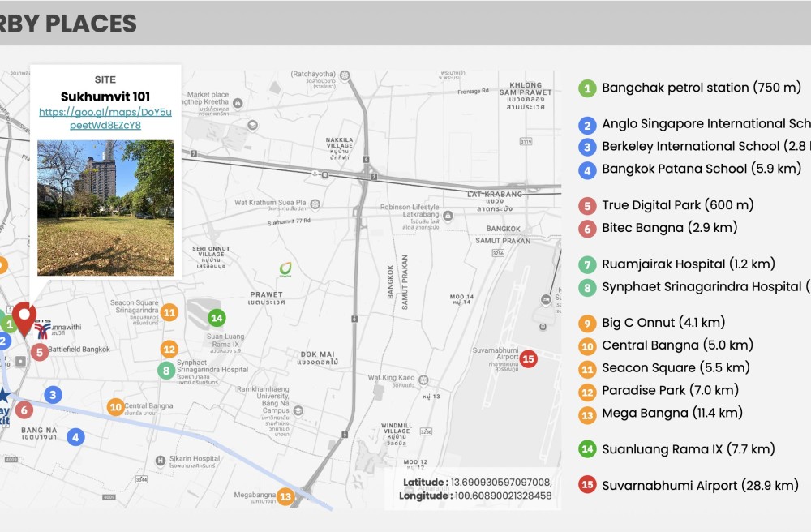Click orange map marker 11 at Seacon Square
The height and width of the screenshot is (532, 811).
click(169, 312)
